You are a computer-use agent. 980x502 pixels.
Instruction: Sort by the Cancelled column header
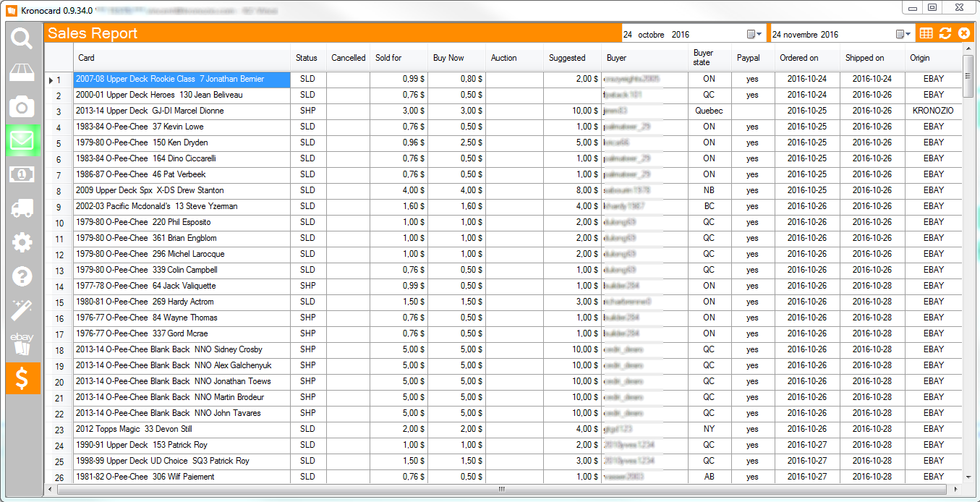pyautogui.click(x=349, y=58)
